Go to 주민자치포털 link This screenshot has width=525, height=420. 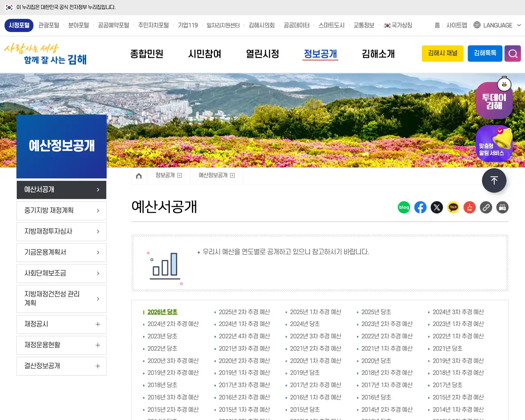pyautogui.click(x=153, y=25)
